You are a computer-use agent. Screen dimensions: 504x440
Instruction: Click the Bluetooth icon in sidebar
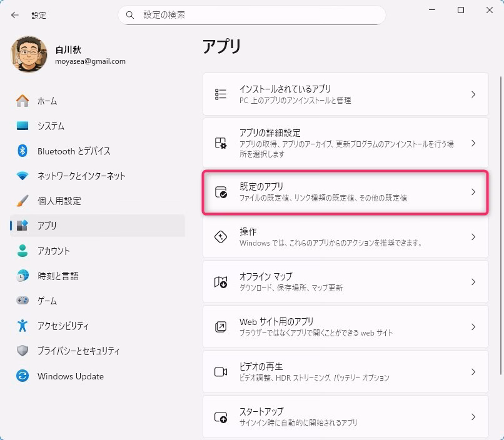click(x=23, y=151)
